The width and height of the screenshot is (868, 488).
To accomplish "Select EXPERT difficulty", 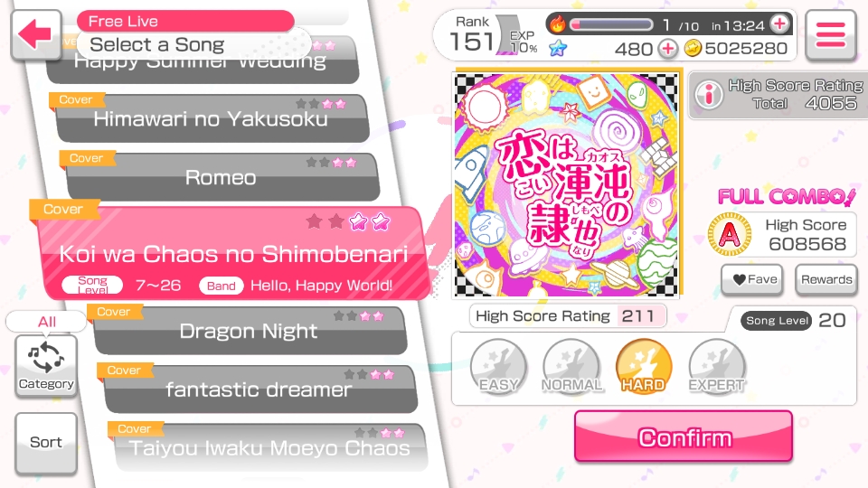I will tap(717, 366).
